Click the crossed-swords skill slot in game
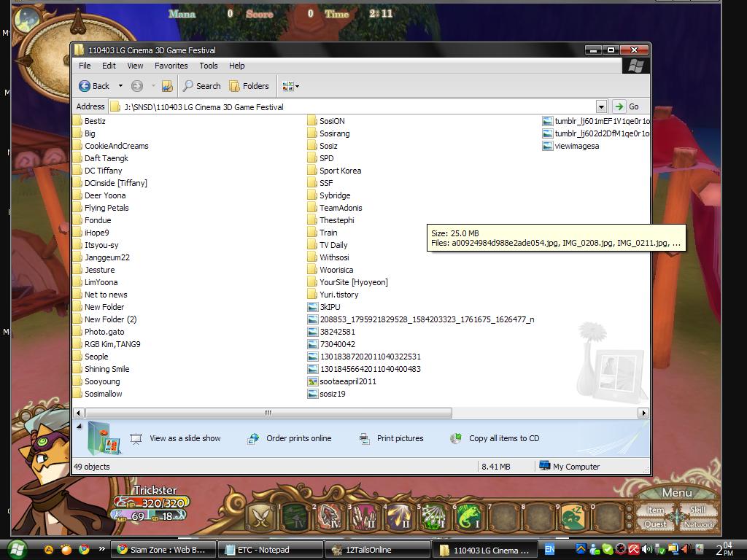Viewport: 747px width, 560px height. [260, 518]
